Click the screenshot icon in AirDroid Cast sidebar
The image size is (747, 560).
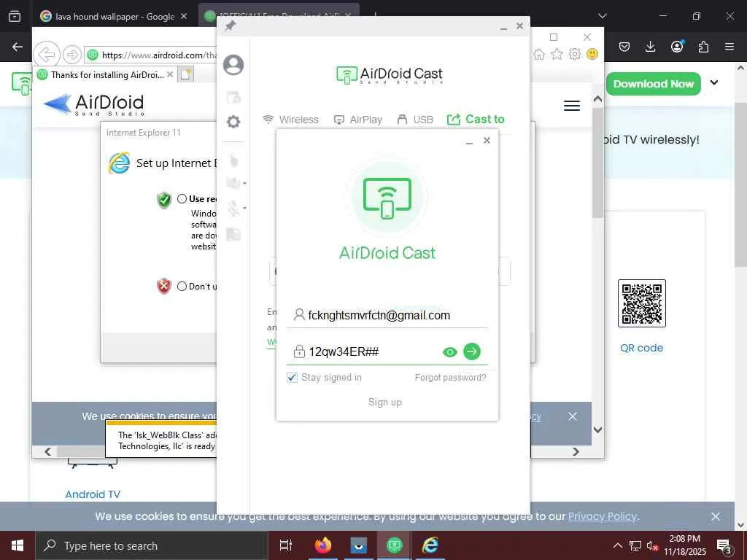coord(233,97)
